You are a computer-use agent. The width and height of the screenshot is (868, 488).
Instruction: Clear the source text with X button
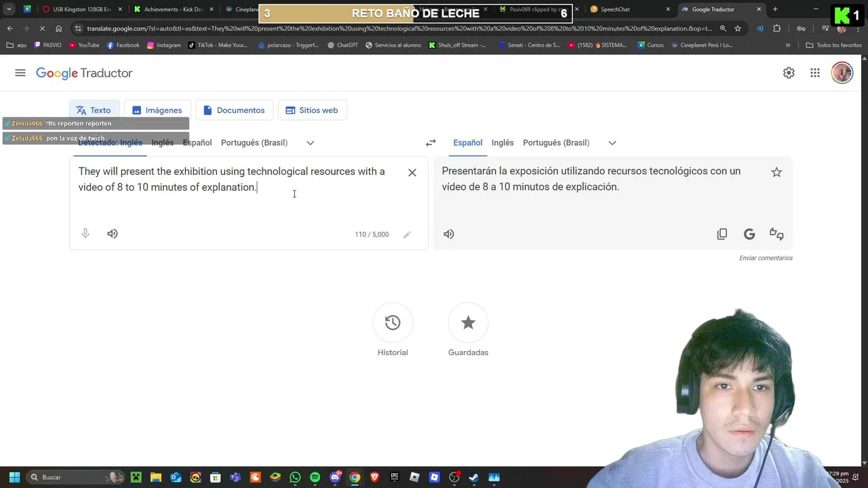point(412,172)
